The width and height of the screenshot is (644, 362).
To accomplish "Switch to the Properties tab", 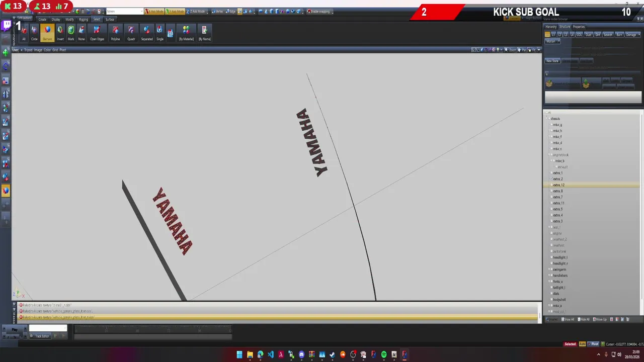I will pos(579,27).
